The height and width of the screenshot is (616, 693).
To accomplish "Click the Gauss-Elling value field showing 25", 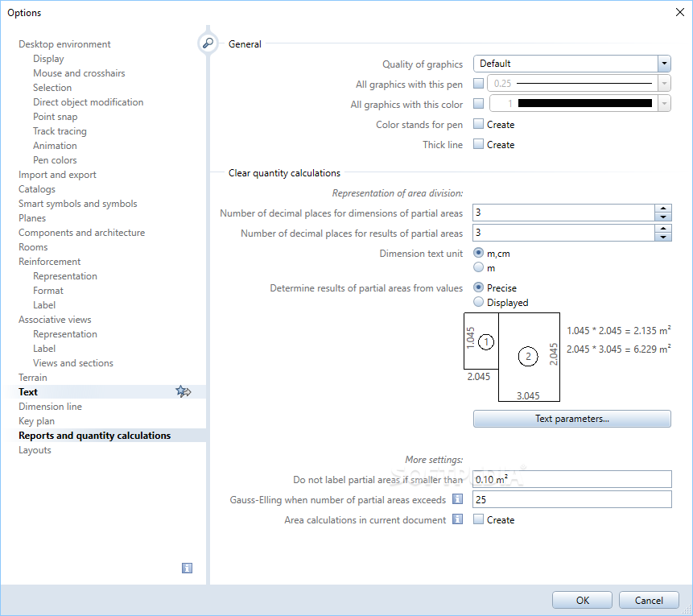I will 572,499.
